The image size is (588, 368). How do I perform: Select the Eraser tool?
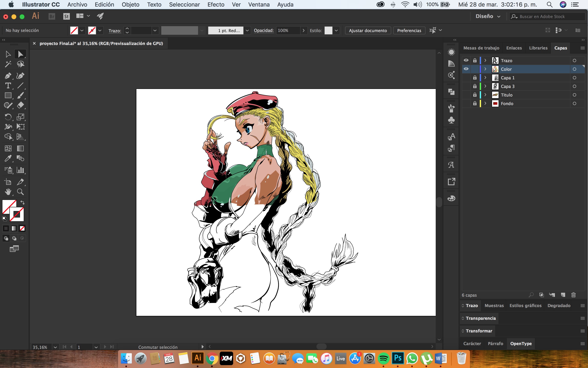tap(20, 105)
